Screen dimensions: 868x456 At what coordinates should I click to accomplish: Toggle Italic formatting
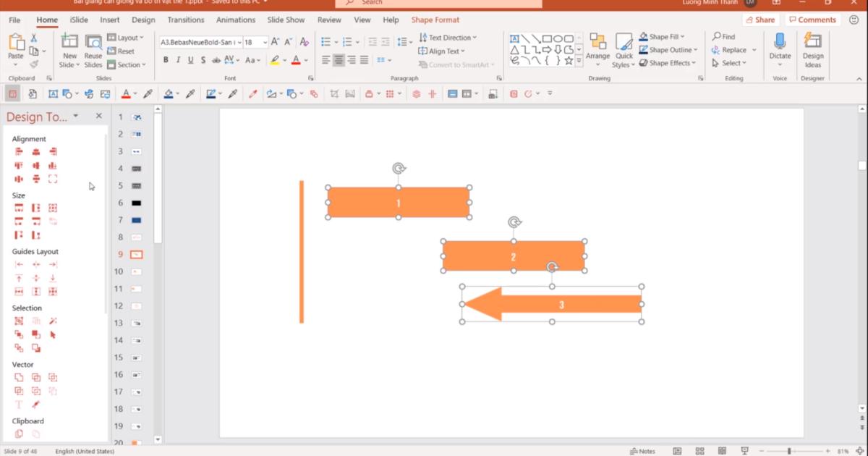coord(179,60)
